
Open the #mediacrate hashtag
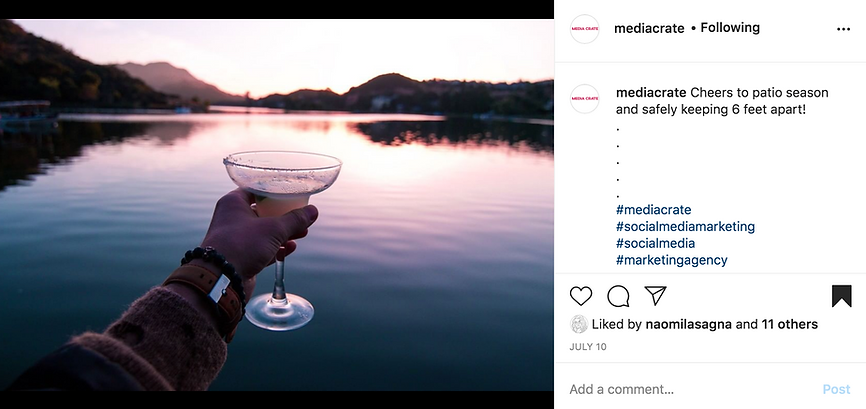(x=653, y=210)
